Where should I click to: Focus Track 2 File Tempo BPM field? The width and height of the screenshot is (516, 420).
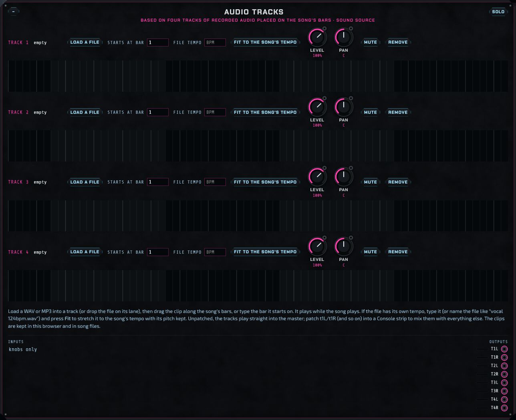tap(215, 112)
